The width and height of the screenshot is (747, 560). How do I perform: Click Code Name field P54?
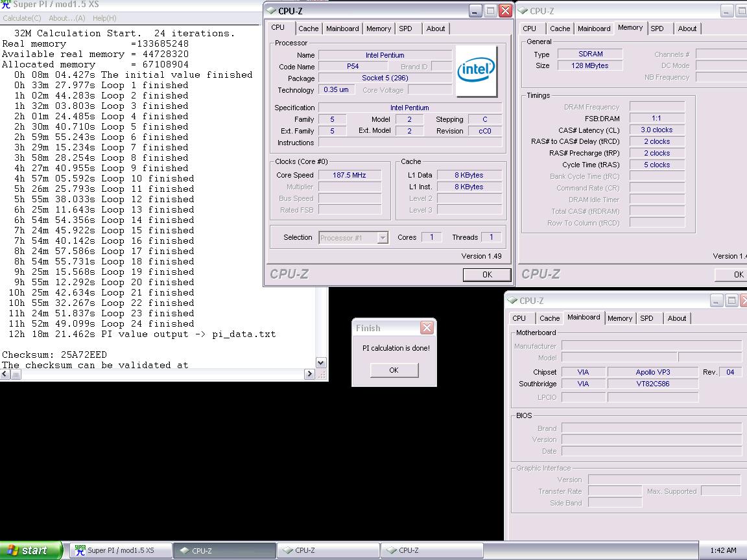(x=353, y=67)
